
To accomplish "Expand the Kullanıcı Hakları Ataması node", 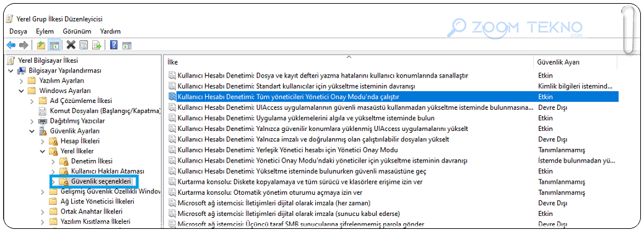I will coord(53,171).
